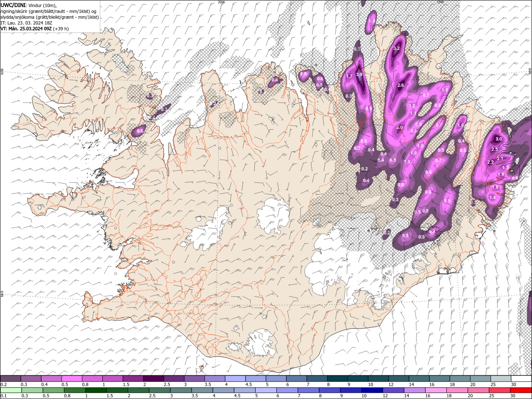Click the 'rigning/skúrir' legend description line

(49, 11)
